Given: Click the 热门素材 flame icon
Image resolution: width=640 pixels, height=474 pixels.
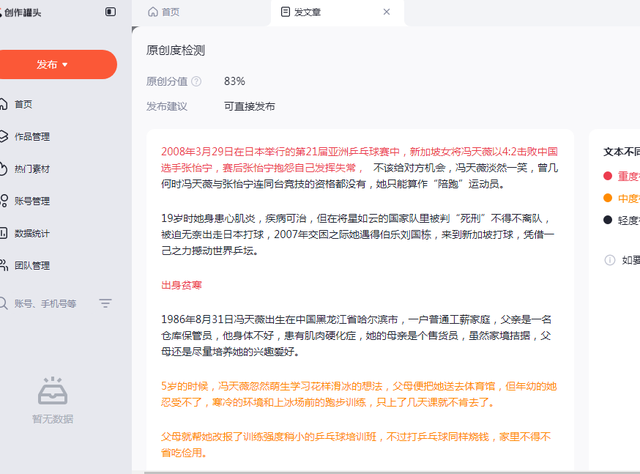Looking at the screenshot, I should tap(3, 169).
